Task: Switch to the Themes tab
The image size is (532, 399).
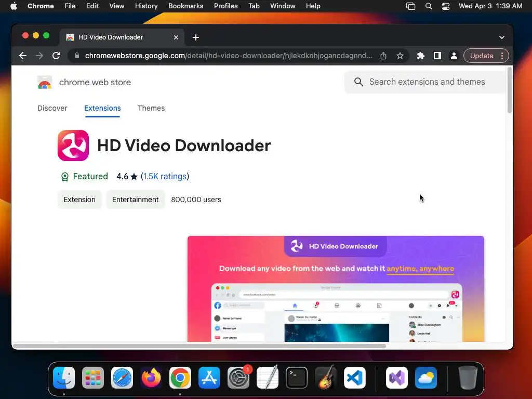Action: coord(151,108)
